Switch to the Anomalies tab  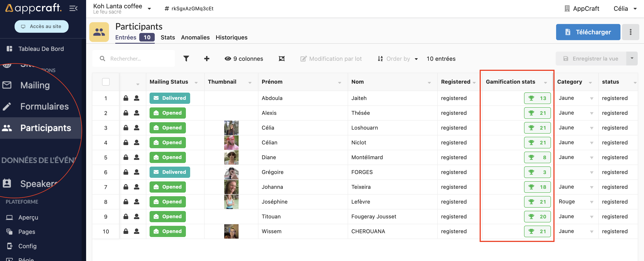coord(196,37)
